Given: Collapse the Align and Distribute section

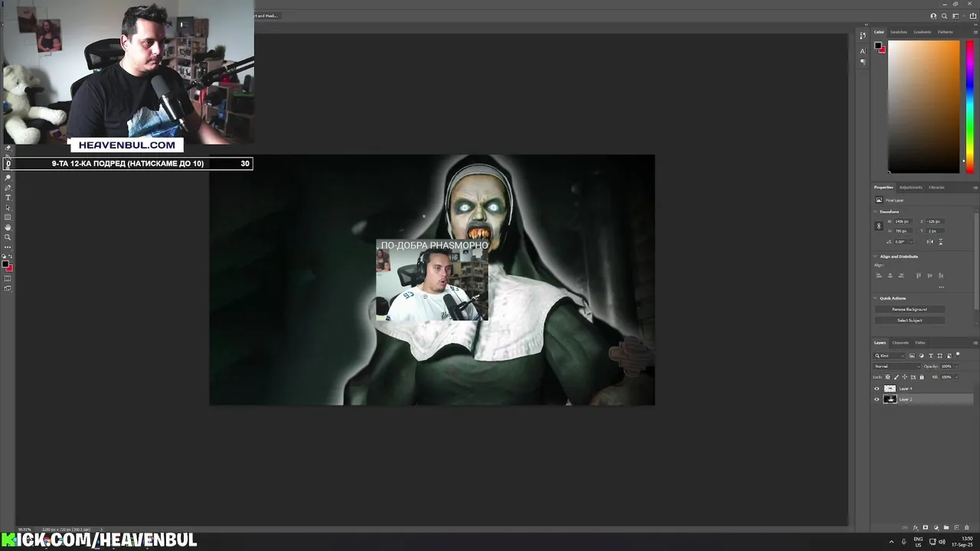Looking at the screenshot, I should 875,256.
